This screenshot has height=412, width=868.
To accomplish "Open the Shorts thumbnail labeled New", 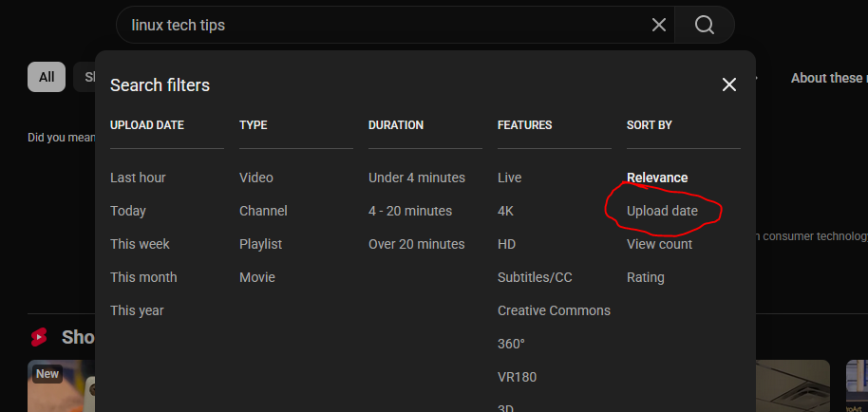I will coord(62,386).
